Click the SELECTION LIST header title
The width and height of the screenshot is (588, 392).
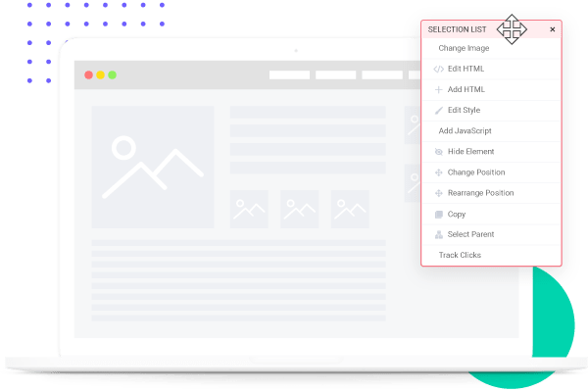tap(457, 29)
